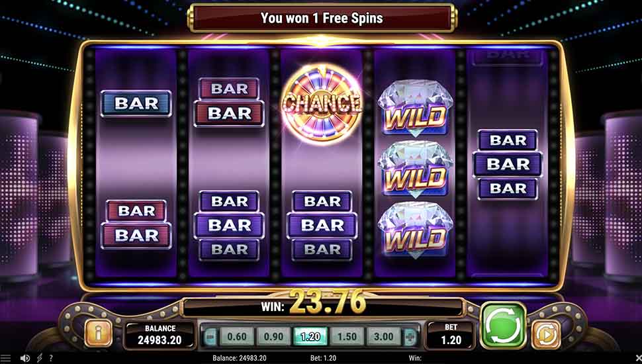Viewport: 642px width, 364px height.
Task: Open the hamburger menu in bottom bar
Action: [x=6, y=358]
